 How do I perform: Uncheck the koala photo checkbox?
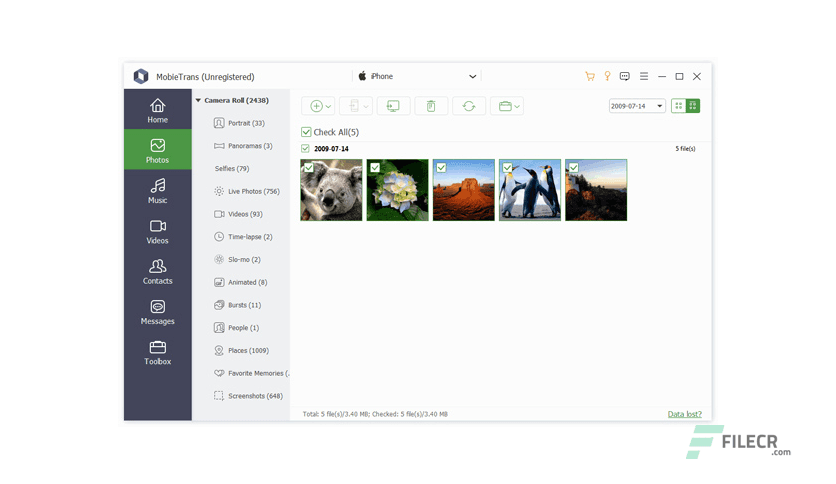point(309,167)
